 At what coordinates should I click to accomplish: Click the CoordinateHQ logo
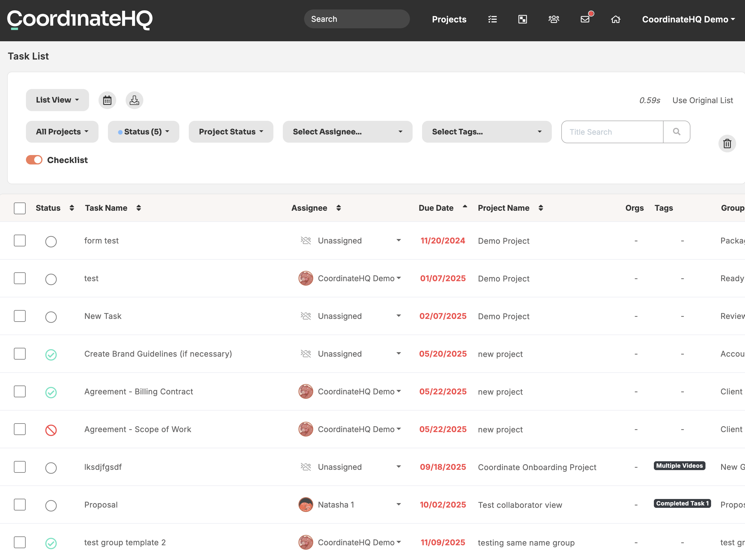pos(80,19)
